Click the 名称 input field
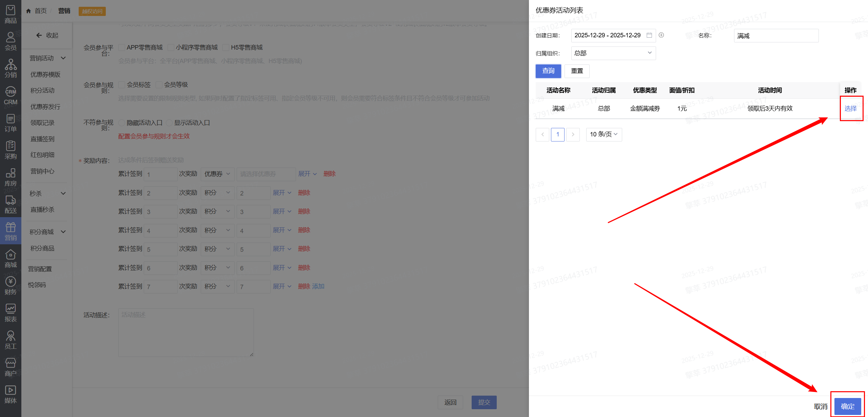868x417 pixels. [x=776, y=36]
